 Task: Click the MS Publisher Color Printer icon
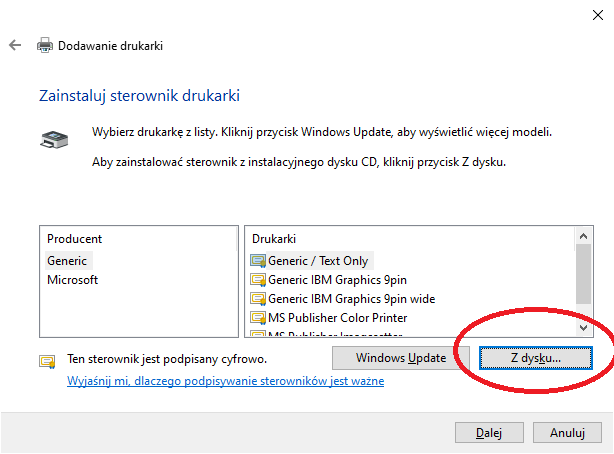point(258,318)
